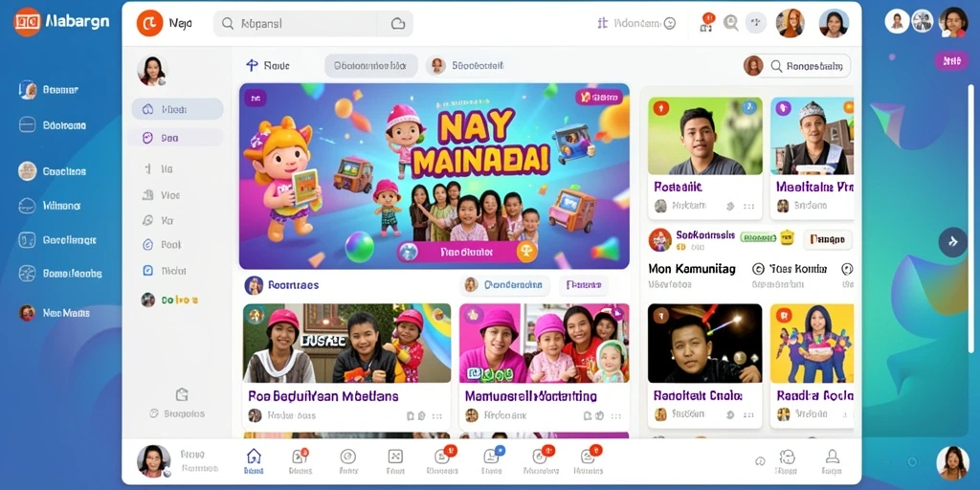
Task: Click the dark circular arrow button on the right edge
Action: click(x=953, y=241)
